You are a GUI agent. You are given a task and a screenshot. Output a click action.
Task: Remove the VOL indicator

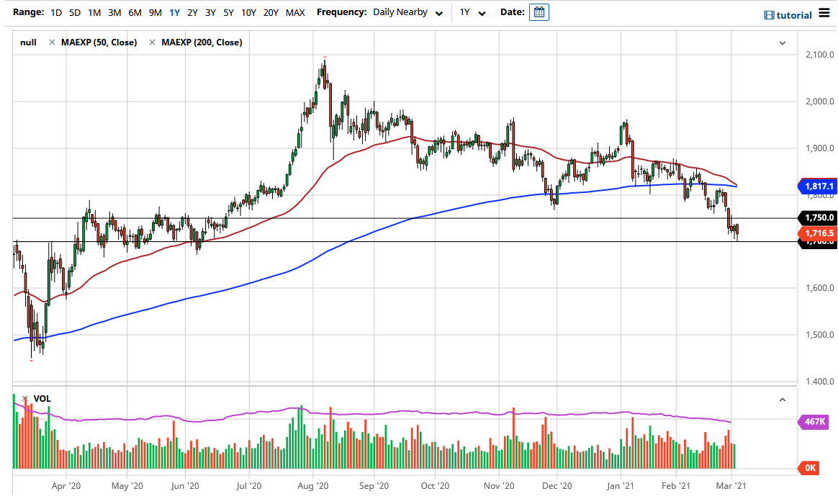pos(24,399)
